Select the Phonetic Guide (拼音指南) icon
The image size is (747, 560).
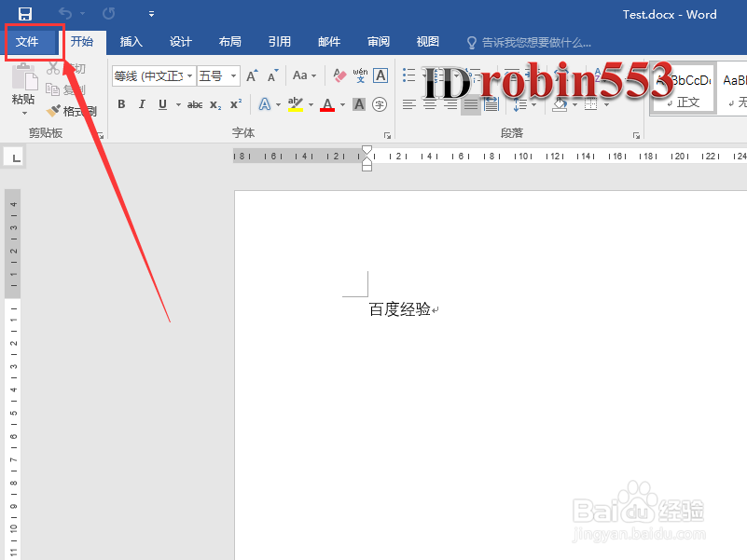tap(359, 75)
